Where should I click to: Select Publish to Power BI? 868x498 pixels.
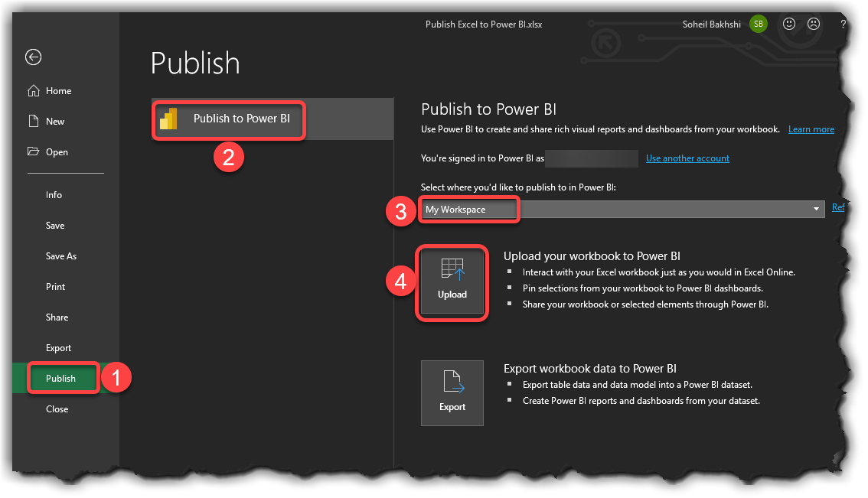click(x=228, y=119)
